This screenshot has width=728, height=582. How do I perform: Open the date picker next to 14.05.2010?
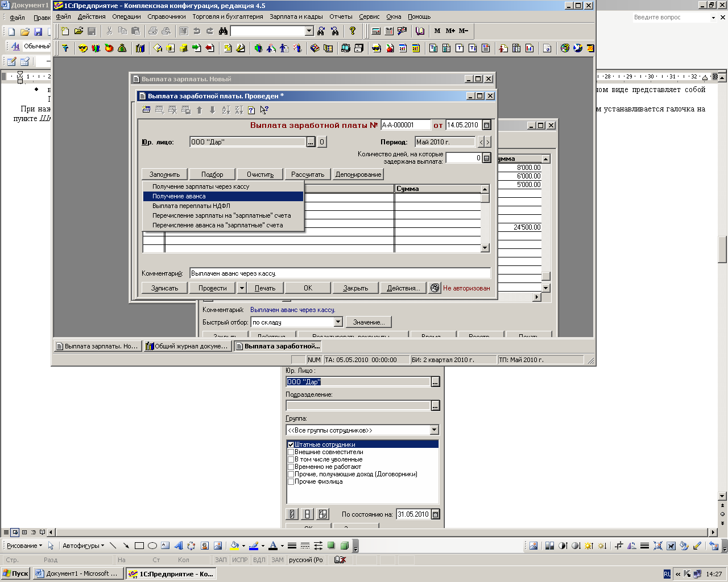487,125
